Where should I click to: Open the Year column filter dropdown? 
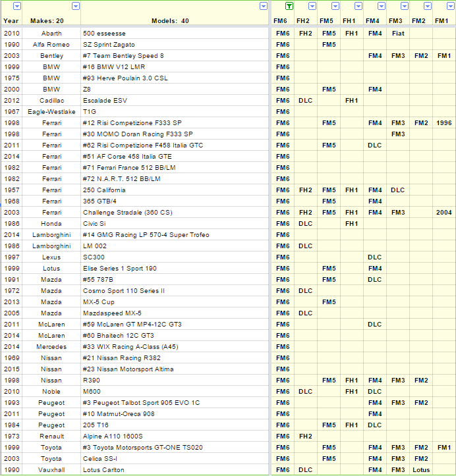[17, 6]
